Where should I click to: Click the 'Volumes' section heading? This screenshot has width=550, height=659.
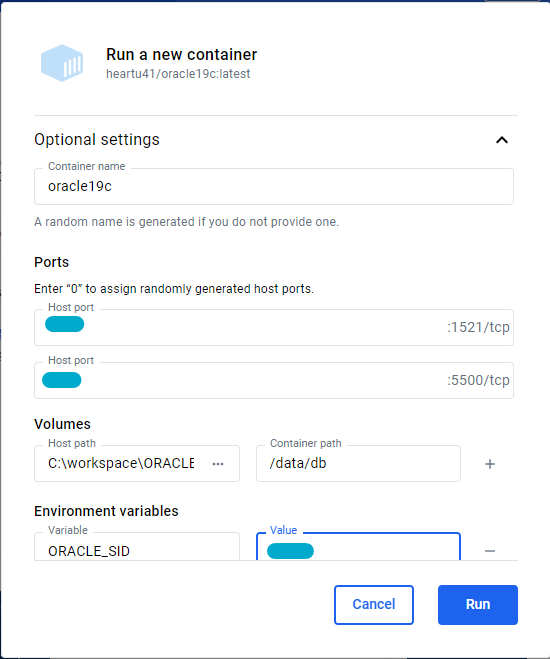62,424
